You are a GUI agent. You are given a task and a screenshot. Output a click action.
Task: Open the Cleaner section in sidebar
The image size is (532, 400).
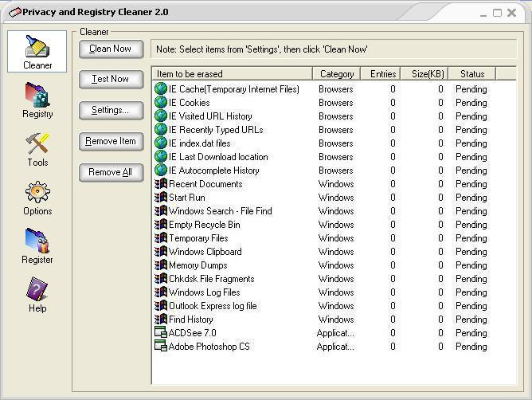pyautogui.click(x=37, y=51)
